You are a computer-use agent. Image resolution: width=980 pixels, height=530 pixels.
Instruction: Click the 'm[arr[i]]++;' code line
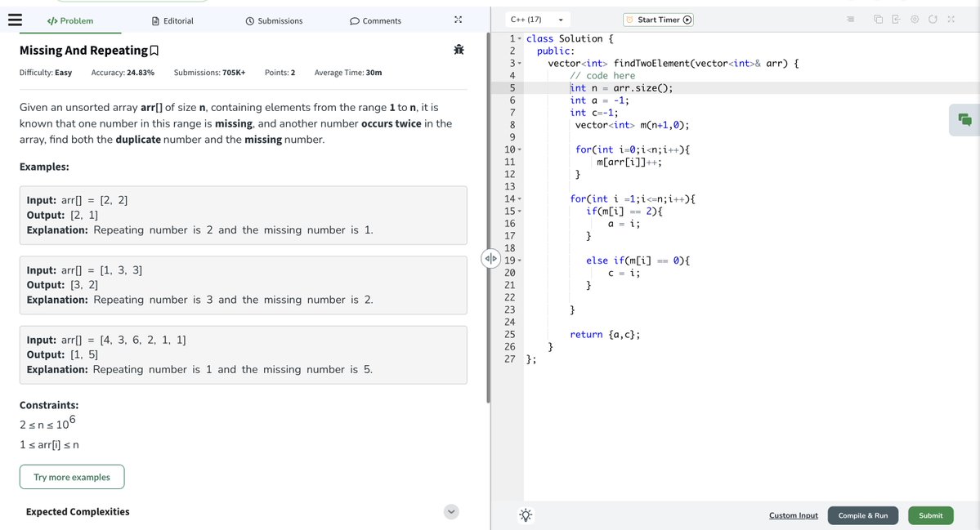(x=629, y=163)
